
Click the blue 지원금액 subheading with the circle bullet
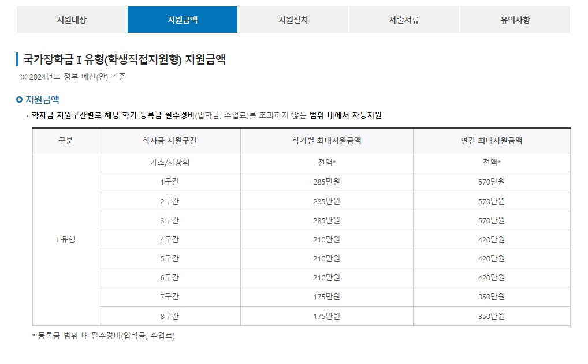38,100
